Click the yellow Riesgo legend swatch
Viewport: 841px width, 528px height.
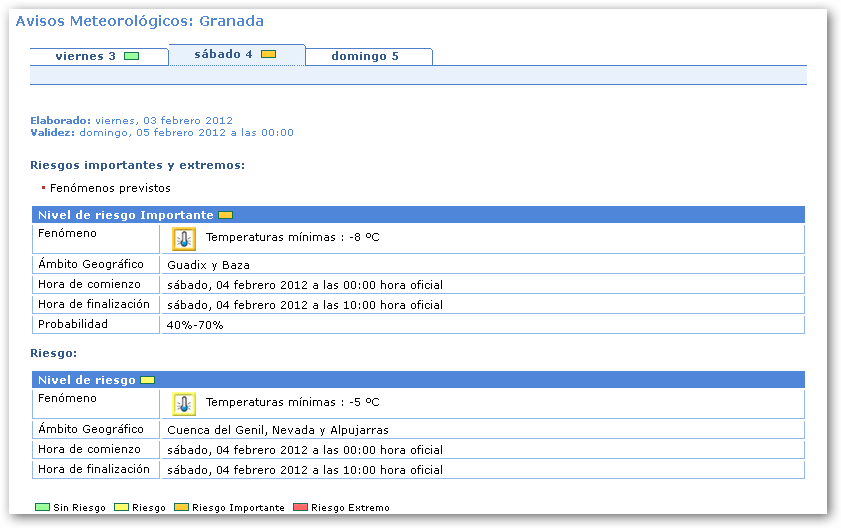(122, 508)
